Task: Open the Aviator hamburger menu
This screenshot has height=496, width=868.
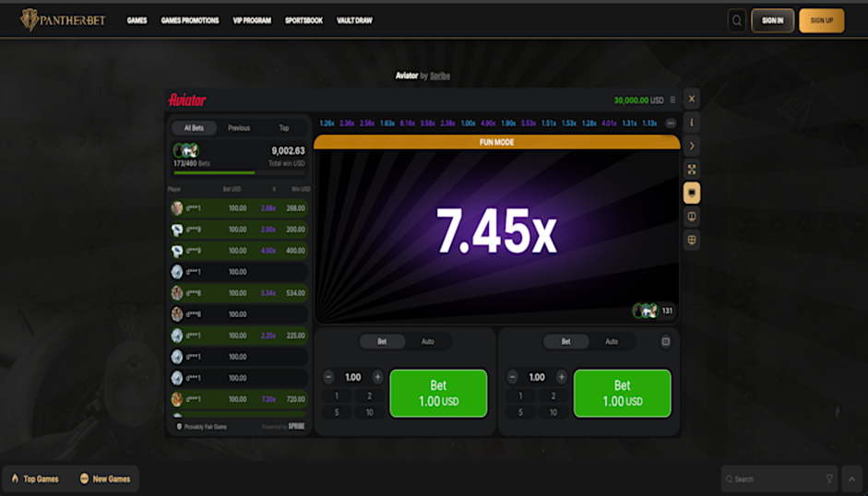Action: pos(672,100)
